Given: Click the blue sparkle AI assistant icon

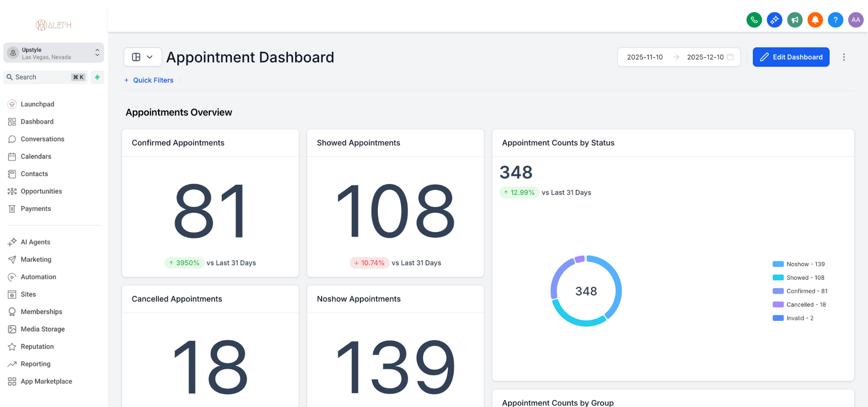Looking at the screenshot, I should pyautogui.click(x=774, y=20).
